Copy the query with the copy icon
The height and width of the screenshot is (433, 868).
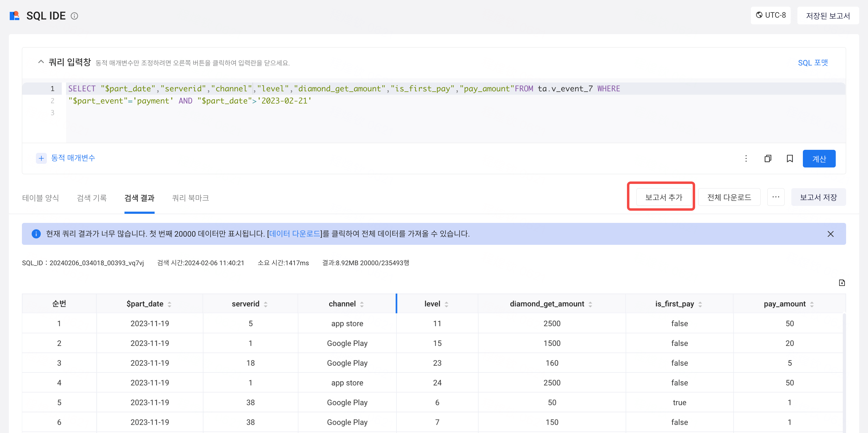[x=768, y=159]
